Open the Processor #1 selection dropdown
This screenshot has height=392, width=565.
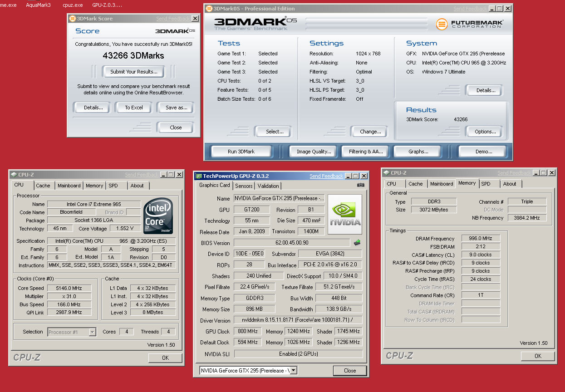coord(92,332)
